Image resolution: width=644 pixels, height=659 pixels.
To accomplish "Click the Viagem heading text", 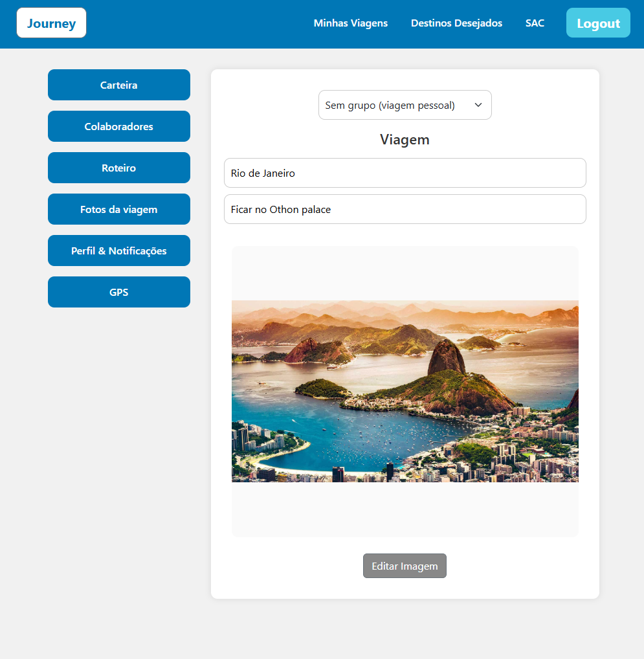I will click(405, 140).
